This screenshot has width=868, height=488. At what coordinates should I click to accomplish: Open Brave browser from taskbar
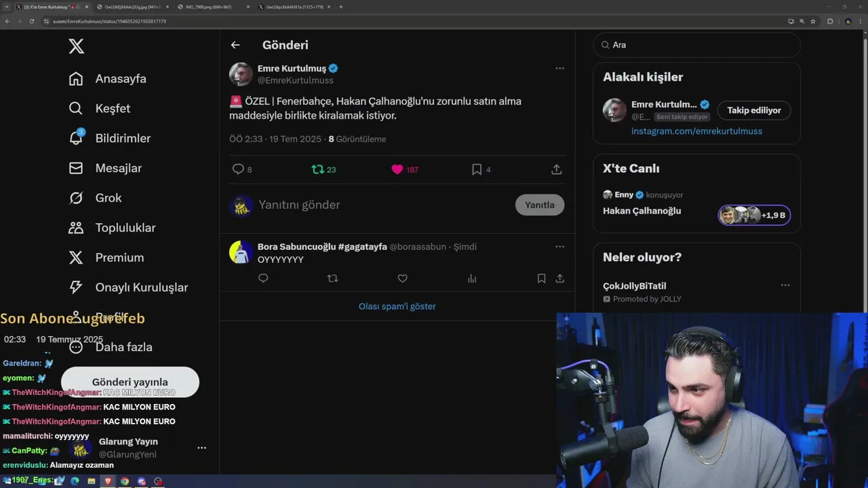coord(108,481)
